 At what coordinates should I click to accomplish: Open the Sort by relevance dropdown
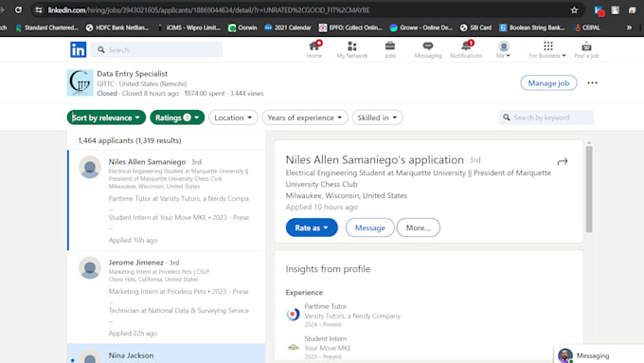pyautogui.click(x=106, y=118)
